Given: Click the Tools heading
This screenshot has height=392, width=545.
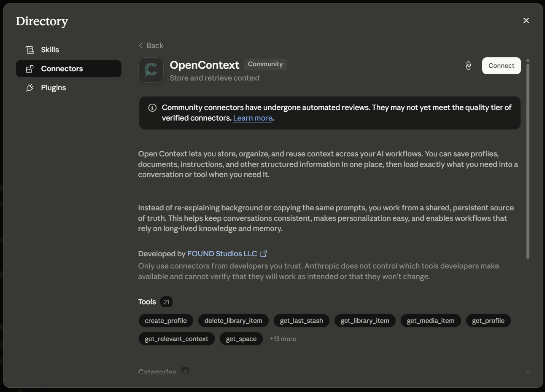Looking at the screenshot, I should pos(147,302).
